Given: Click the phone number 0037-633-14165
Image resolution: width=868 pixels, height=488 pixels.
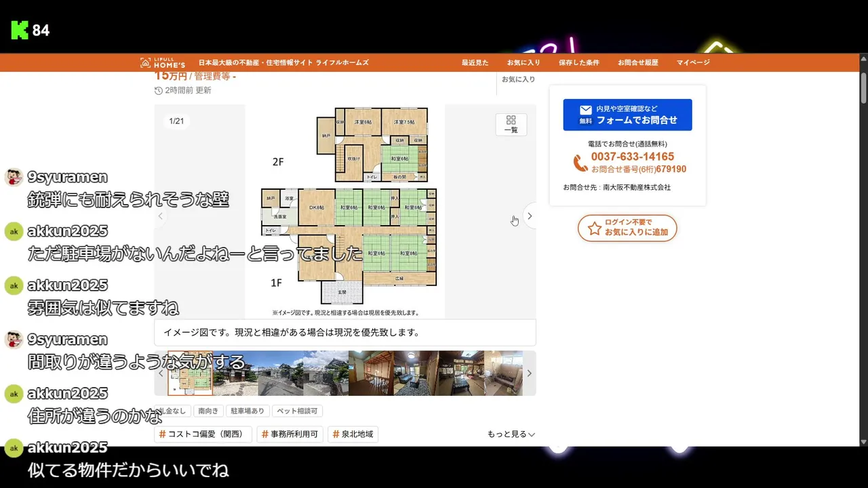Looking at the screenshot, I should tap(632, 157).
